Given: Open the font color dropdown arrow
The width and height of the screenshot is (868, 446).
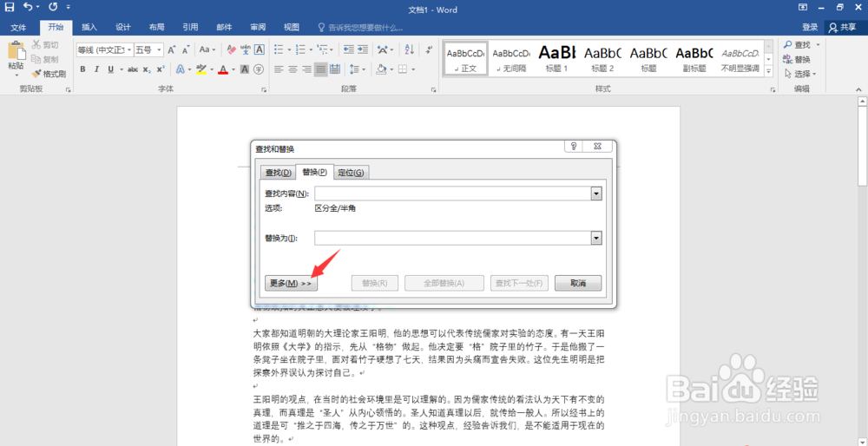Looking at the screenshot, I should [x=233, y=69].
